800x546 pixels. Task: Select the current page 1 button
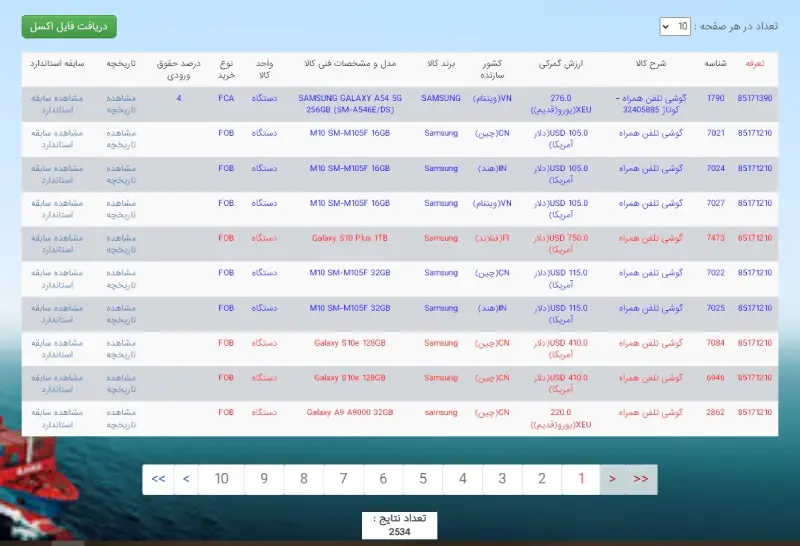pos(580,479)
